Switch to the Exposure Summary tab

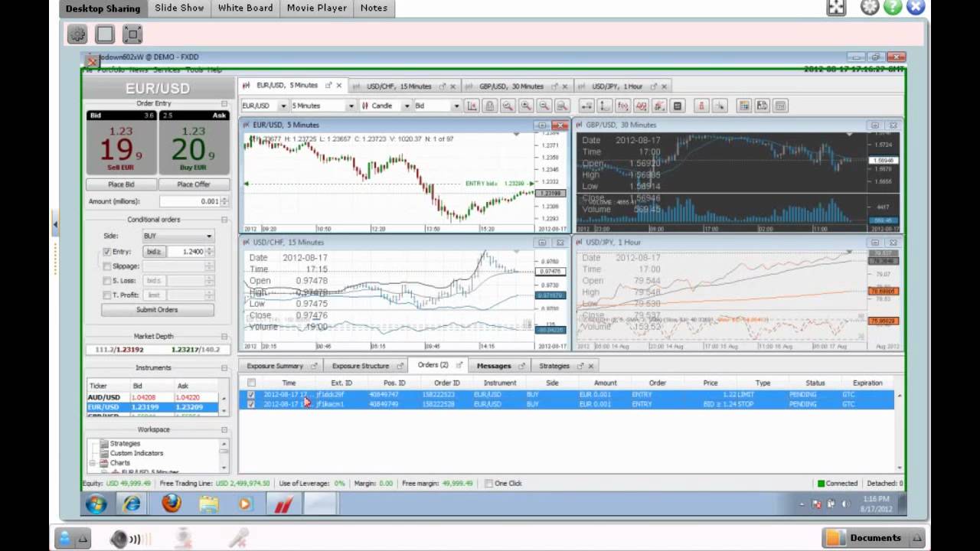pos(275,366)
